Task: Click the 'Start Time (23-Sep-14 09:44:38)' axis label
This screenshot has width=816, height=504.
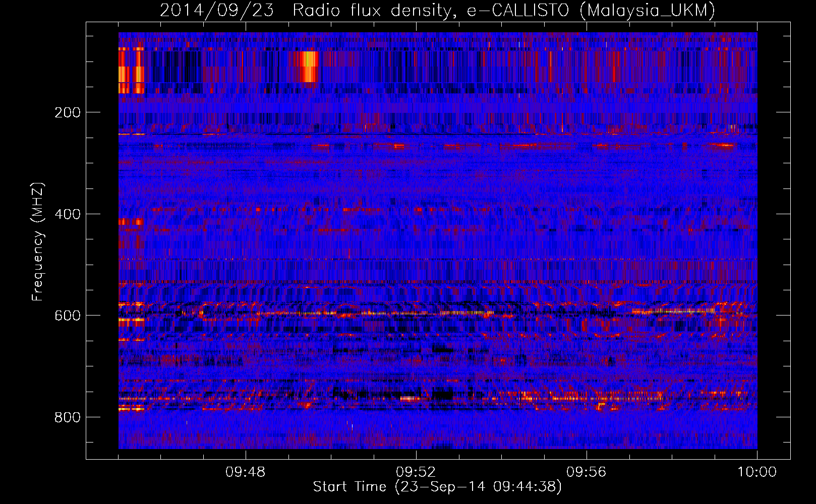Action: pos(437,487)
